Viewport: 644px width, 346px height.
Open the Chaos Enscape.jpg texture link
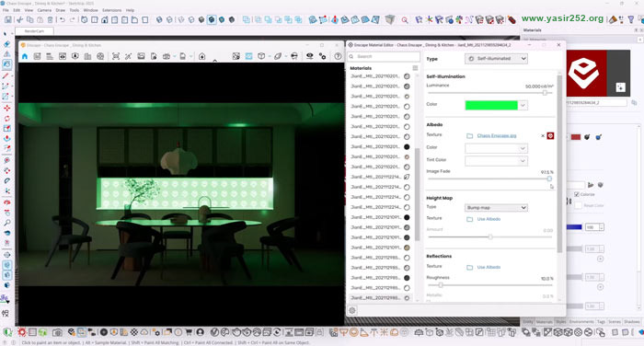[x=497, y=135]
